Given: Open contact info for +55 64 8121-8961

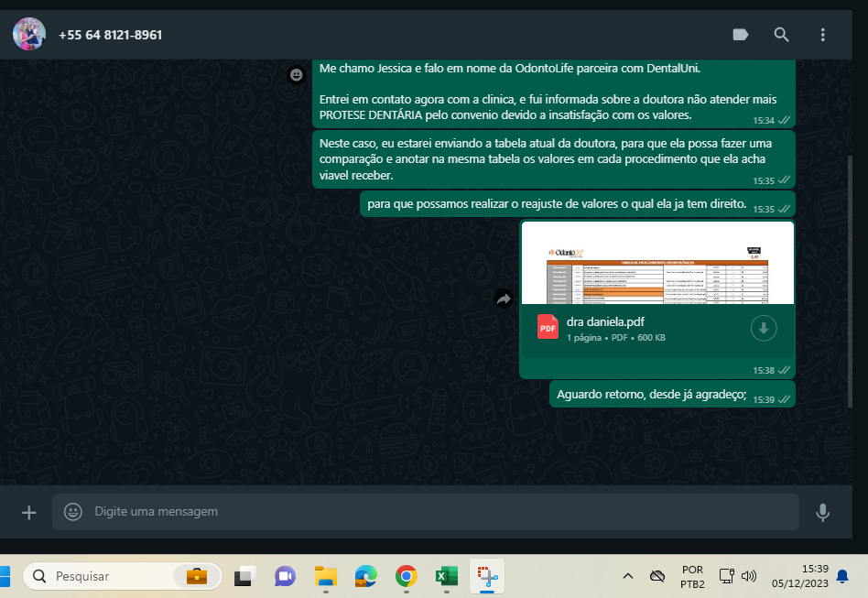Looking at the screenshot, I should pos(110,35).
